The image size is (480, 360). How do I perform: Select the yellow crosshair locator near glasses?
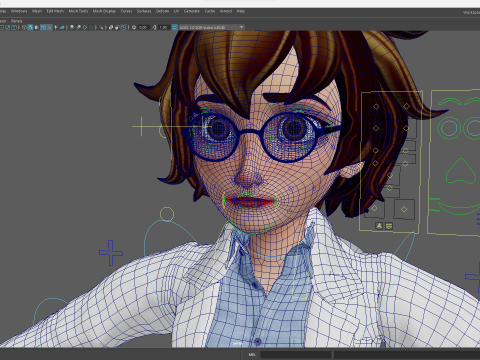click(x=141, y=126)
